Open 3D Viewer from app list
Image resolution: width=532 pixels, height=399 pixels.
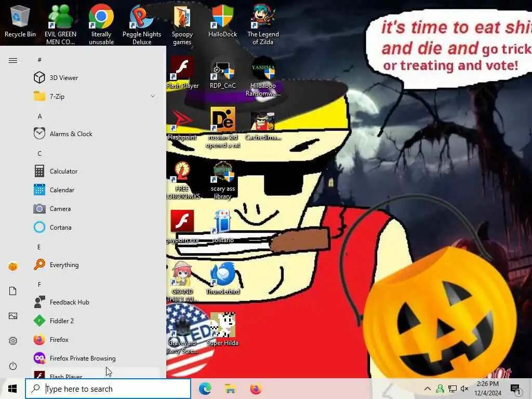point(96,78)
